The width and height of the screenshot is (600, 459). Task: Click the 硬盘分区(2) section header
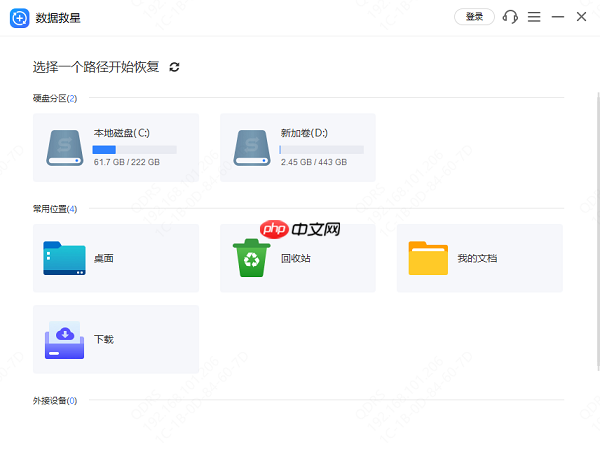pyautogui.click(x=55, y=98)
